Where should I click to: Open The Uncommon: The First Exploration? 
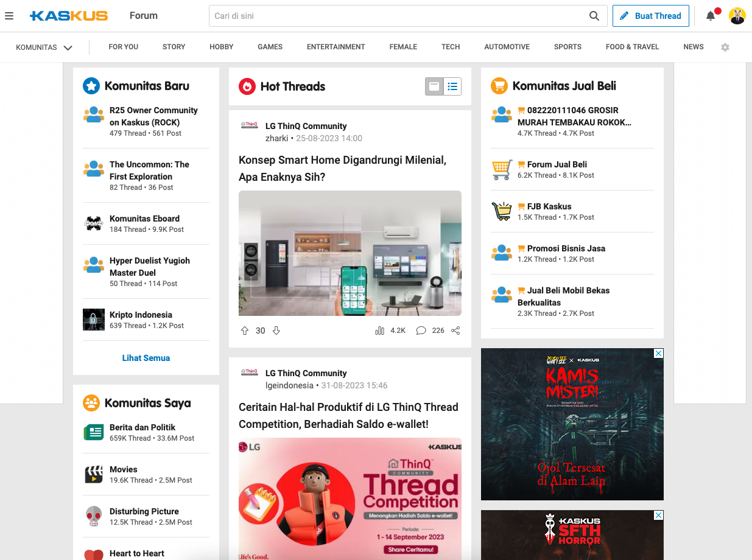149,170
